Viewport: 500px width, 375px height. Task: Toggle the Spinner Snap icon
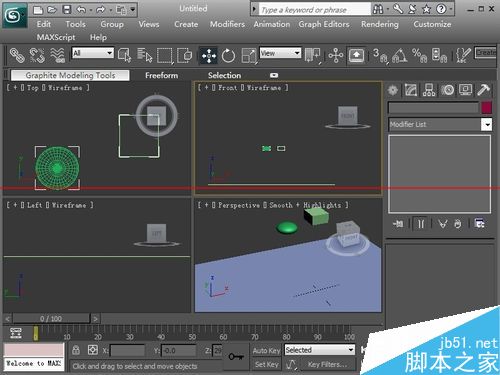439,55
